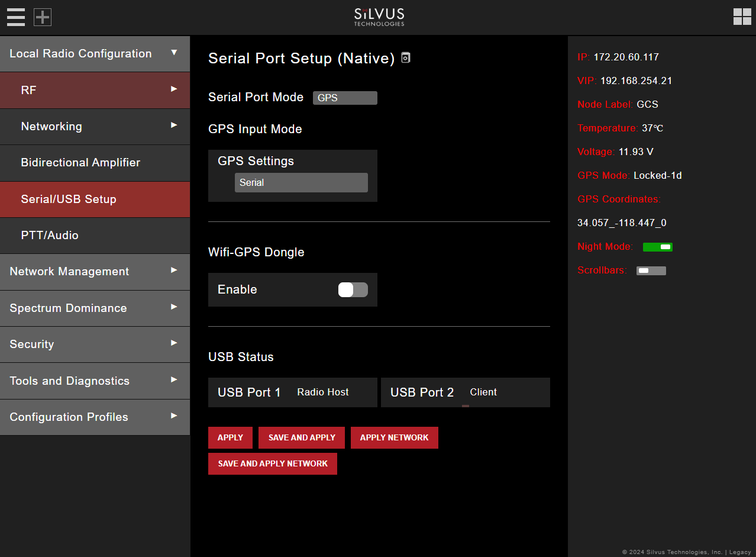Toggle the Scrollbars switch
This screenshot has height=557, width=756.
point(650,270)
